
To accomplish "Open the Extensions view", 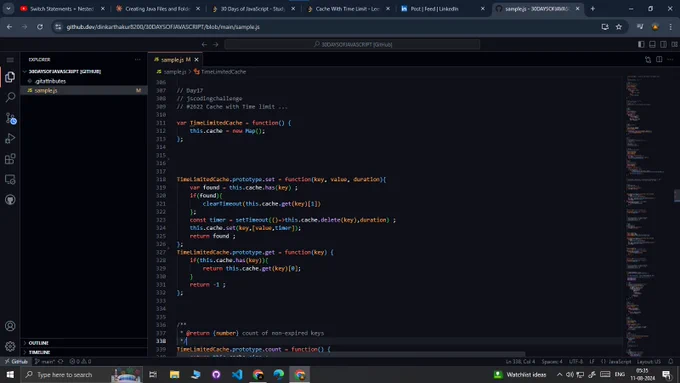I will 10,159.
